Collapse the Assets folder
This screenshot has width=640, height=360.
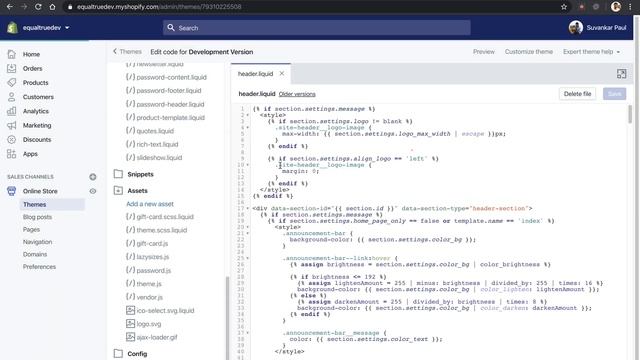[x=131, y=191]
